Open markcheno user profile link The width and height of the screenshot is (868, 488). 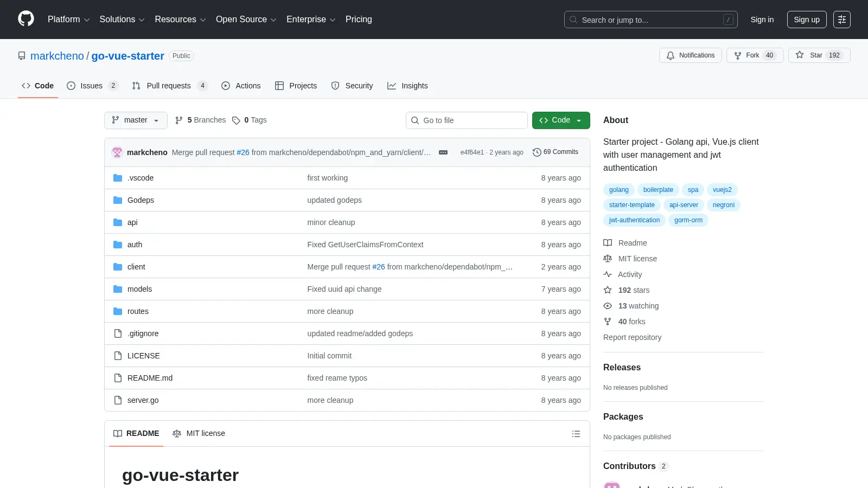point(57,56)
